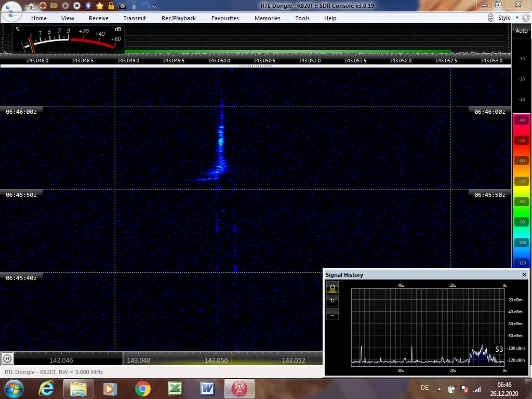Open Internet Explorer from the taskbar
The image size is (532, 399).
46,389
